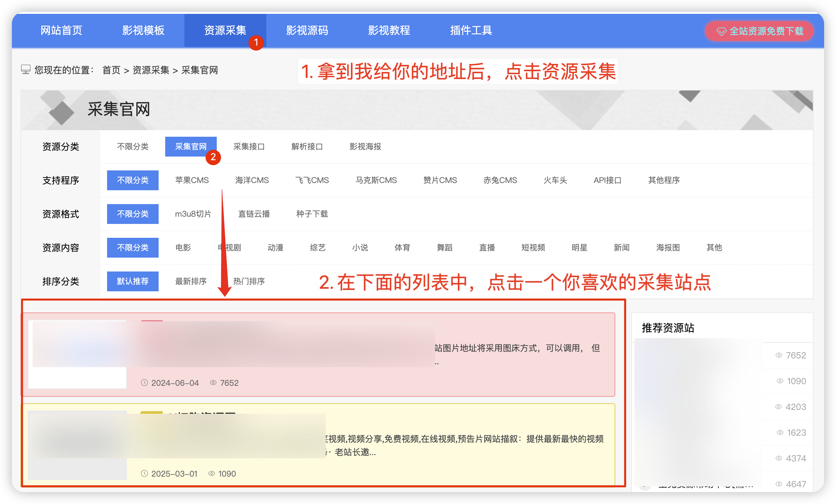The height and width of the screenshot is (504, 836).
Task: Click the eye icon beside 1090 in list
Action: [212, 474]
